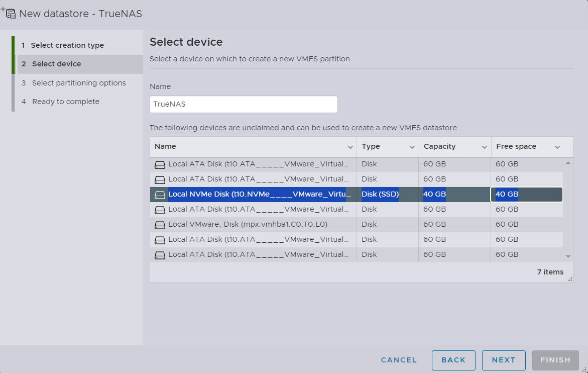This screenshot has height=373, width=588.
Task: Click the greyed FINISH button
Action: point(555,360)
